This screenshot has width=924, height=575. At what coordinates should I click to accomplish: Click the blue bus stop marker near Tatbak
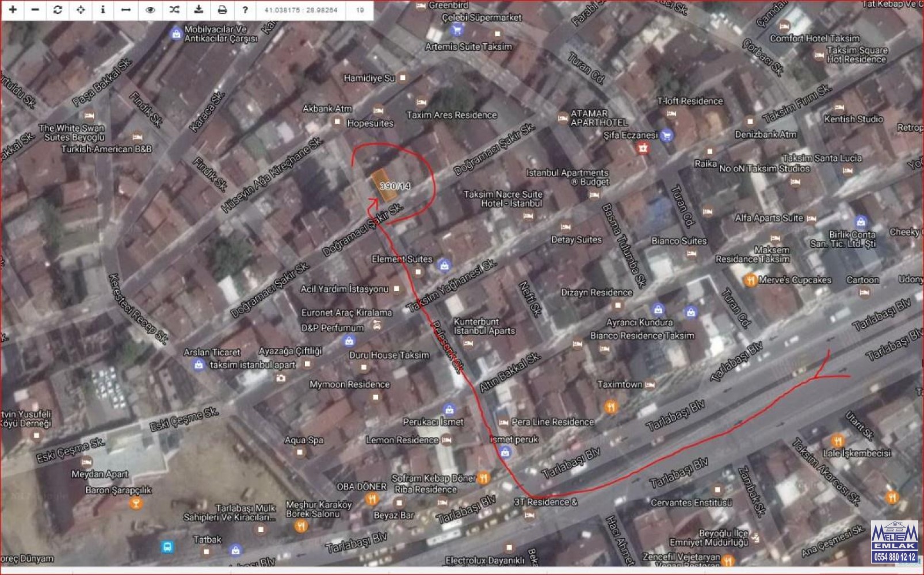(x=167, y=546)
